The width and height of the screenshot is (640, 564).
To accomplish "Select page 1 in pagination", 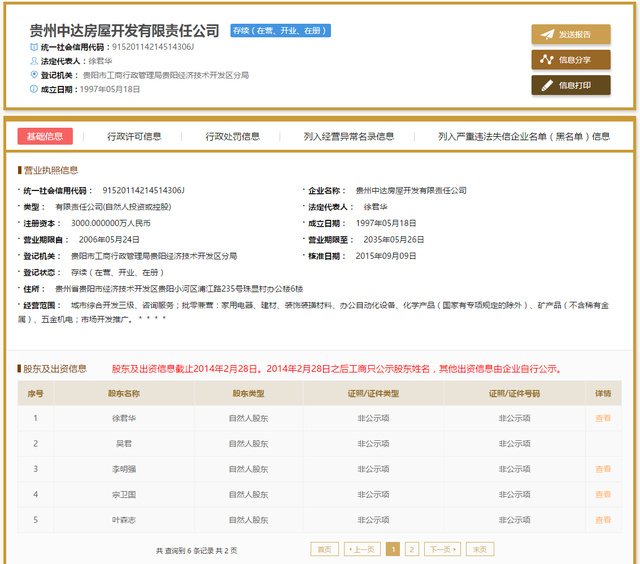I will [393, 549].
